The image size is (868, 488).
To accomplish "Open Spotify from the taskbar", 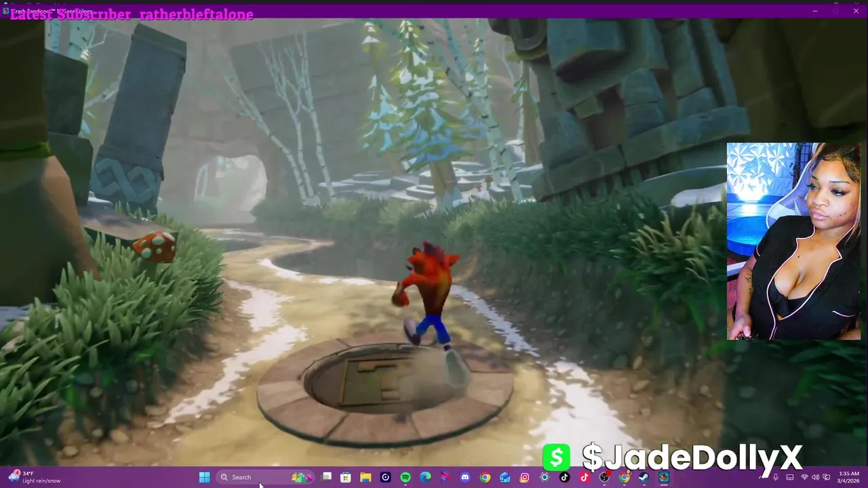I will 406,477.
